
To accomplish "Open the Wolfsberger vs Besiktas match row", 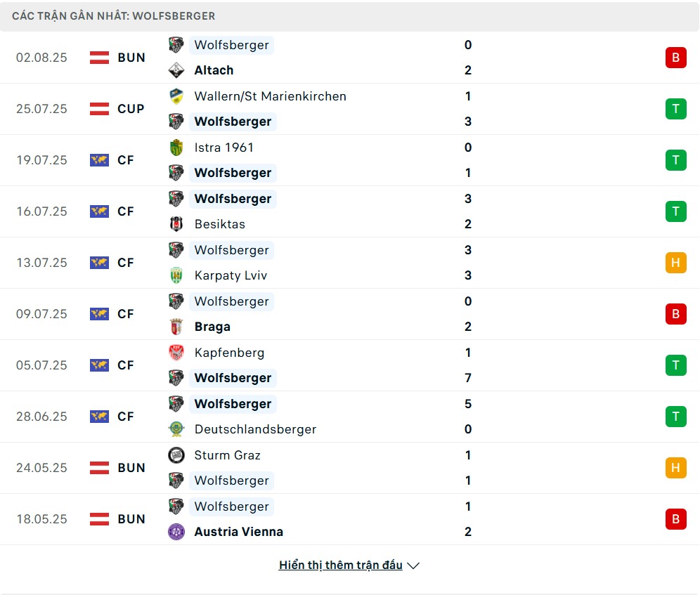I will (x=351, y=211).
